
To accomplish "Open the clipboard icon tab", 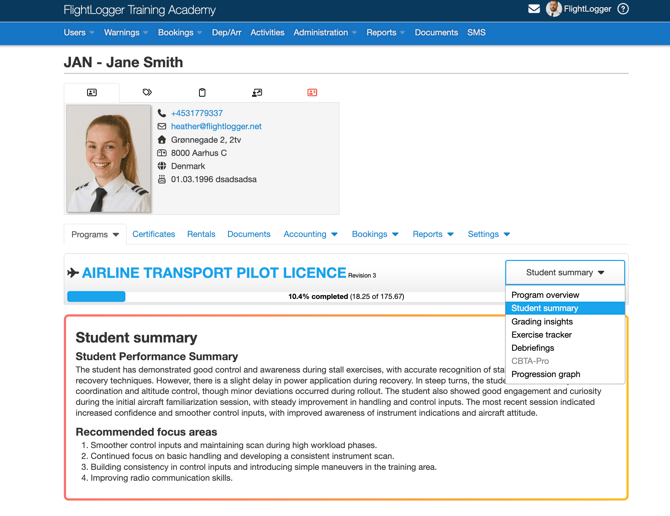I will click(202, 92).
